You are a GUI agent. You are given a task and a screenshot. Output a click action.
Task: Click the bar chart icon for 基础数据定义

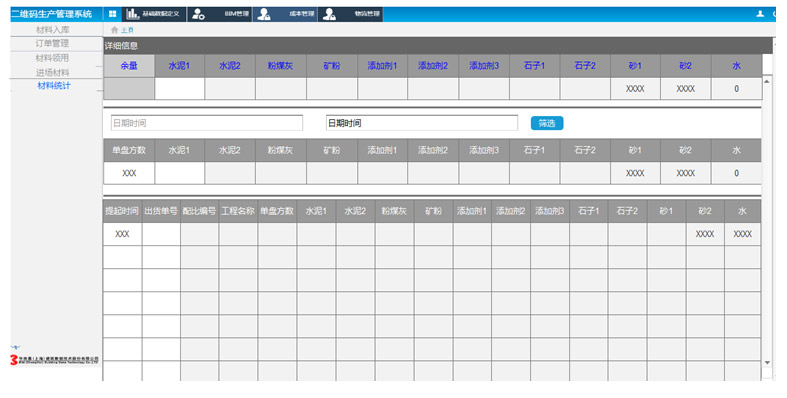click(x=133, y=14)
